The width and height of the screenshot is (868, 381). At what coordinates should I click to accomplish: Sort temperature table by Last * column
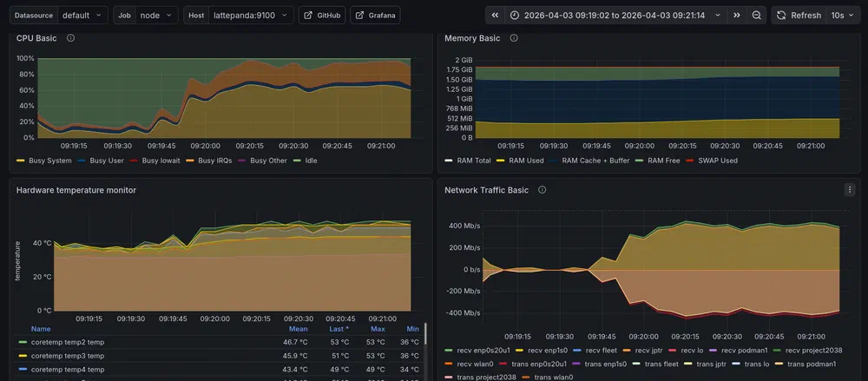(x=339, y=329)
